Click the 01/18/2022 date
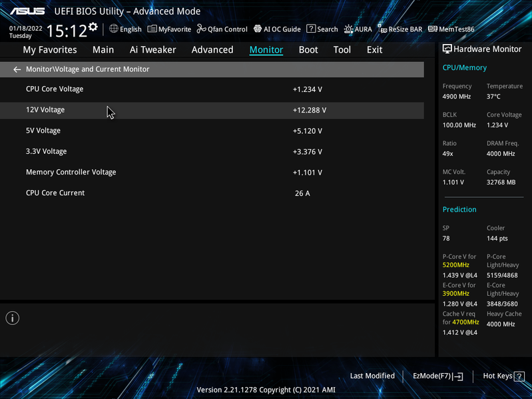This screenshot has width=532, height=399. 26,28
